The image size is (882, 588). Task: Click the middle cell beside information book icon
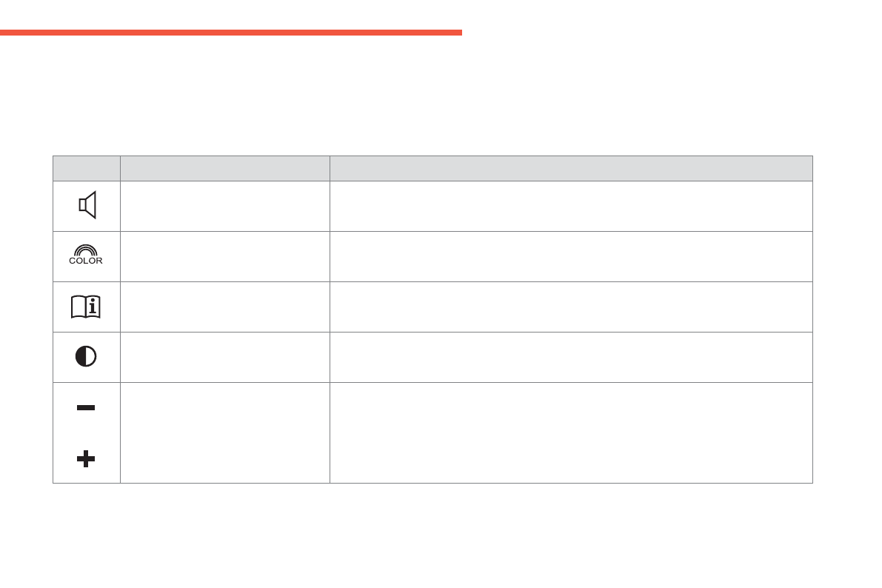pos(224,307)
